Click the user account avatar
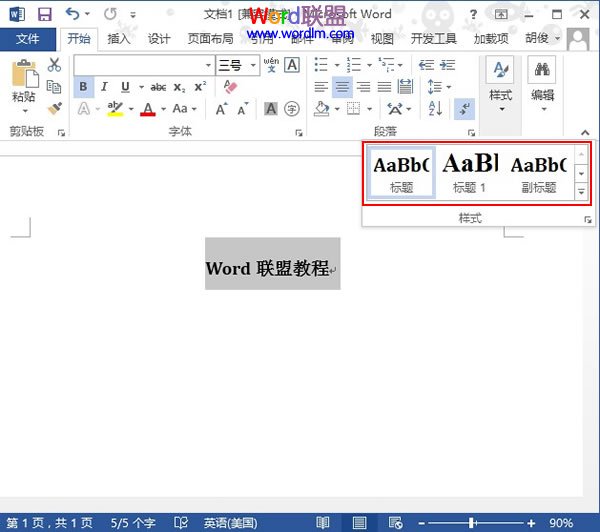The height and width of the screenshot is (532, 600). [x=578, y=39]
